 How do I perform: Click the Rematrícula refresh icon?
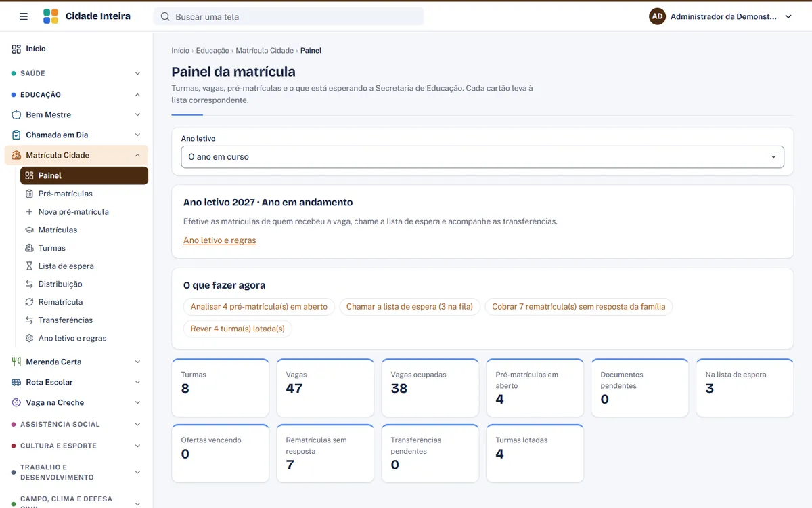coord(29,302)
